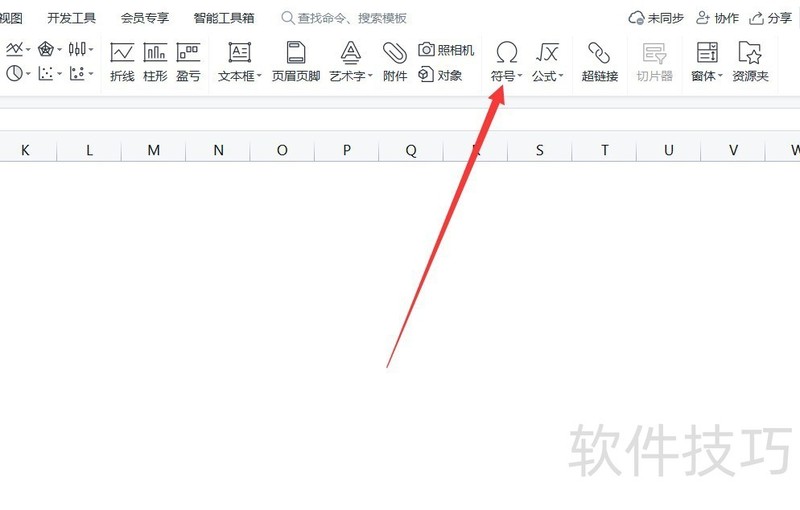Open the view (视图) tab
Viewport: 800px width, 510px height.
tap(11, 18)
